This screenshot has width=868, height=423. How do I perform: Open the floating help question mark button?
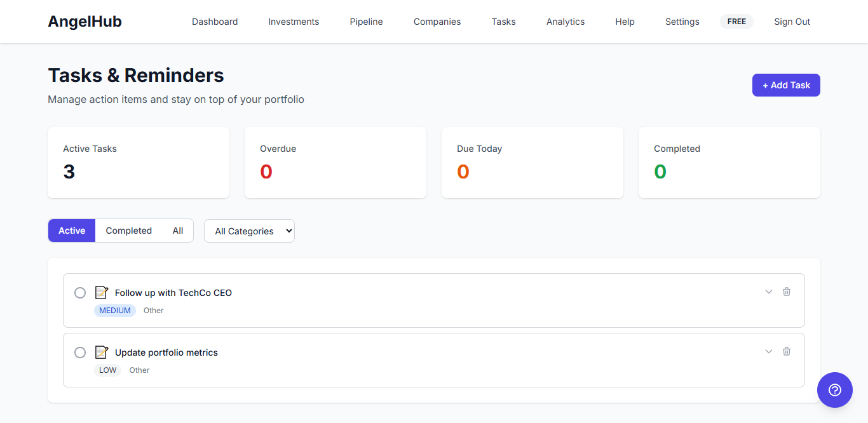834,389
